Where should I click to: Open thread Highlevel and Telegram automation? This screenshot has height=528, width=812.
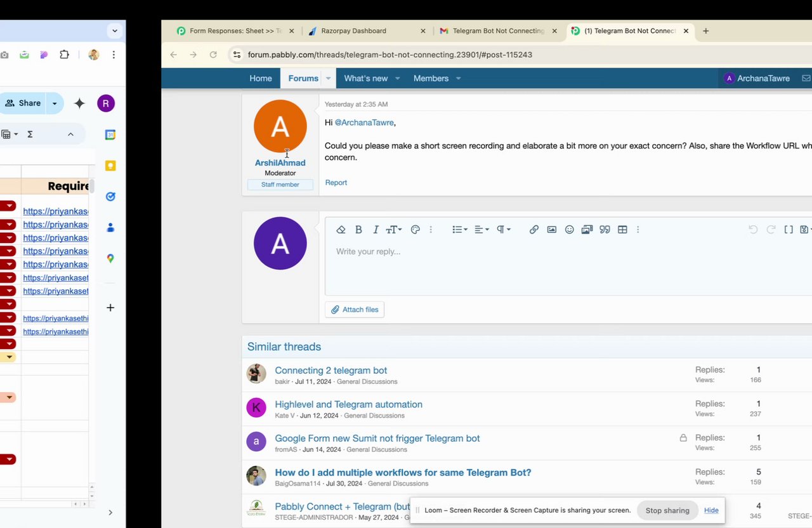[x=348, y=404]
